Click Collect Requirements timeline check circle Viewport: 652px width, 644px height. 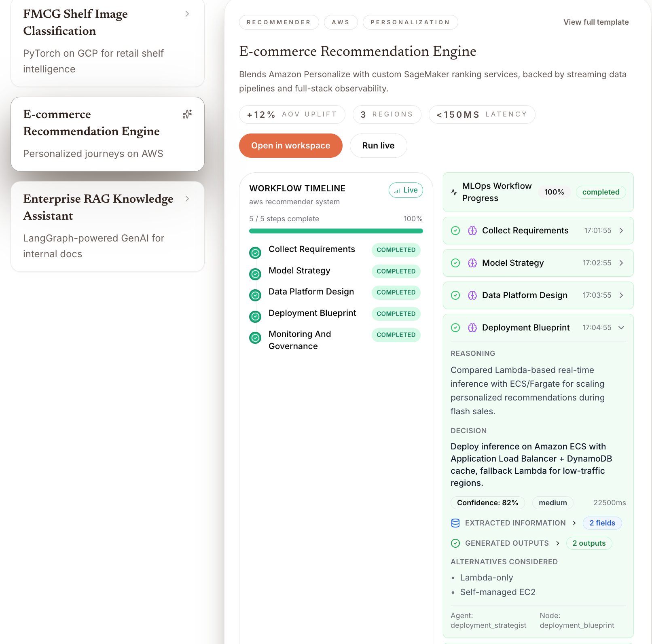tap(255, 253)
